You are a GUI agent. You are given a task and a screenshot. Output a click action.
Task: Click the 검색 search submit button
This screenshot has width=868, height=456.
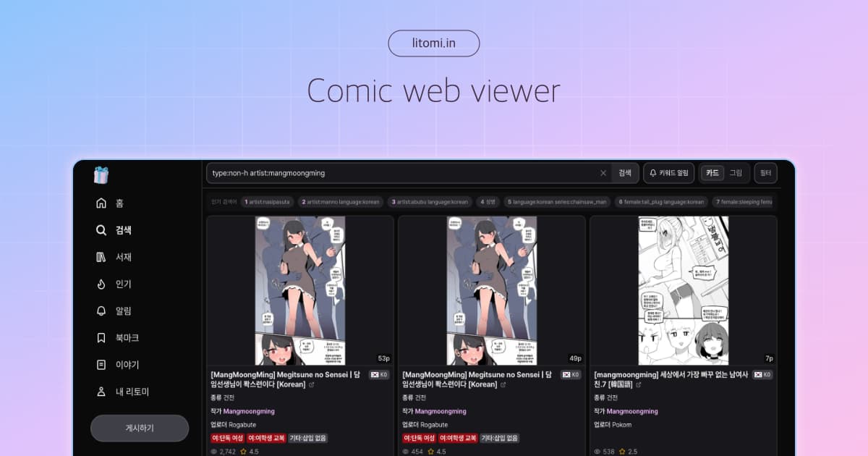pos(625,173)
